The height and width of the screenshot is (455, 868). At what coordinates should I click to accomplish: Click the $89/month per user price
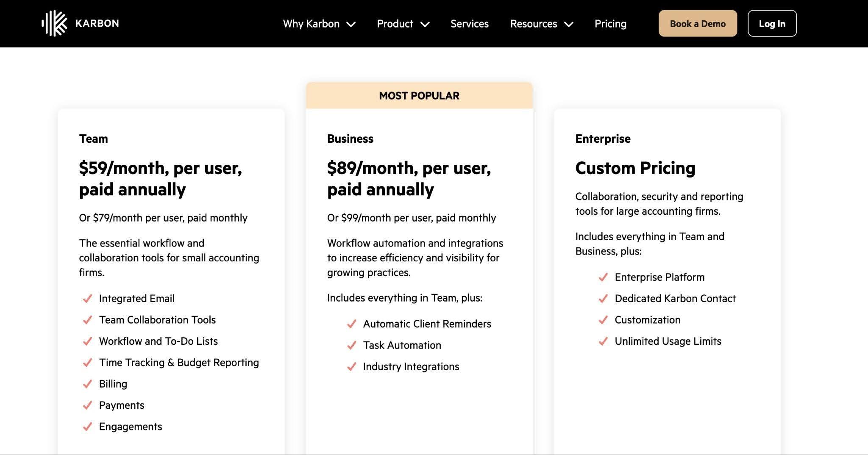coord(409,179)
